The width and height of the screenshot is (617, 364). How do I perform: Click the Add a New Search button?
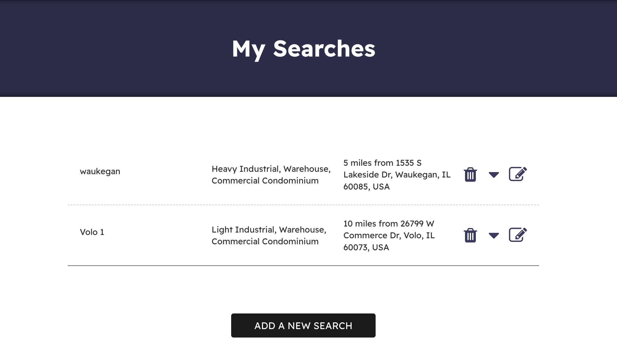click(x=303, y=325)
